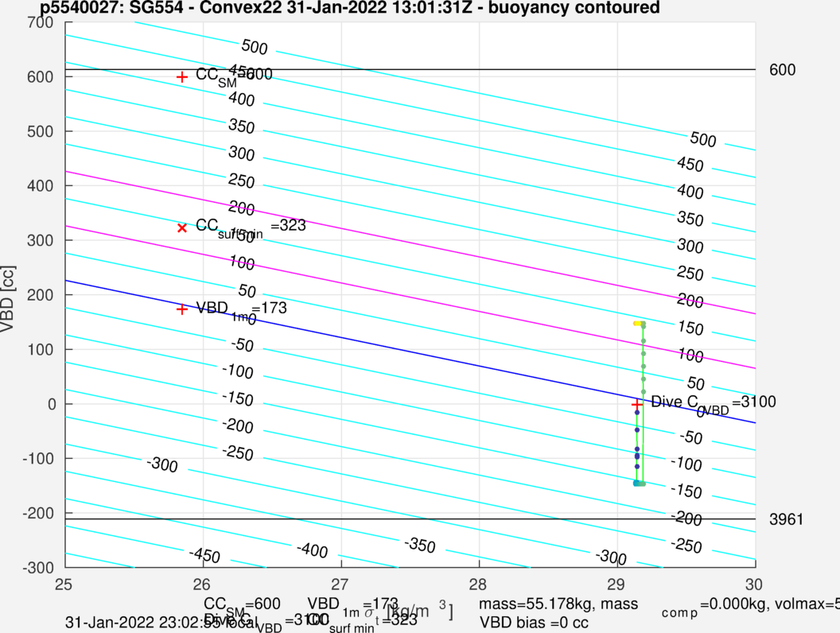The width and height of the screenshot is (840, 633).
Task: Click the 31-Jan-2022 23:02:55 local timestamp
Action: click(161, 623)
